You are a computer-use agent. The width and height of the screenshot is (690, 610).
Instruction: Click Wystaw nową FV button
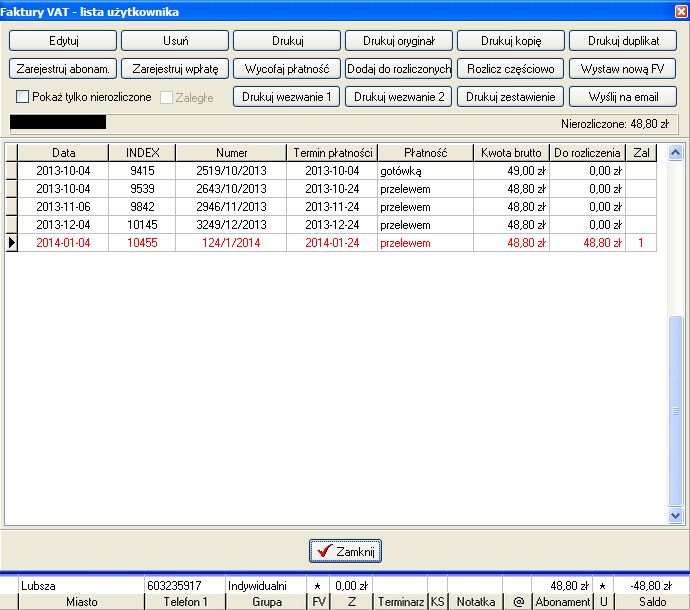(623, 69)
